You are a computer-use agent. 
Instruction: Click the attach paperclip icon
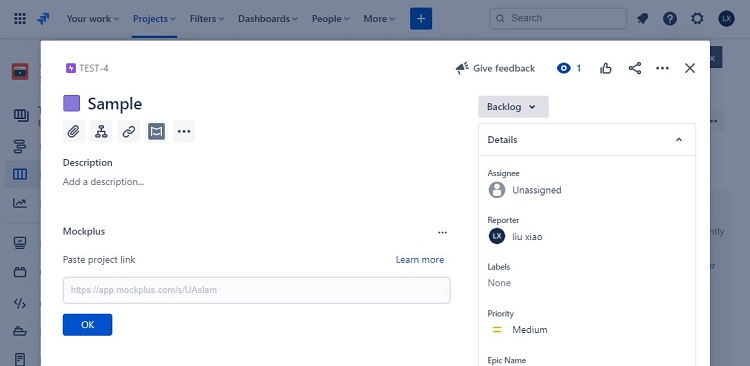pyautogui.click(x=74, y=131)
